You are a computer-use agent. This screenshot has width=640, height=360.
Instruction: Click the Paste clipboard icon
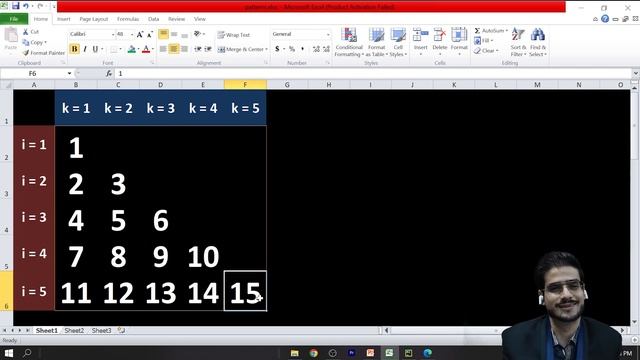[x=11, y=36]
